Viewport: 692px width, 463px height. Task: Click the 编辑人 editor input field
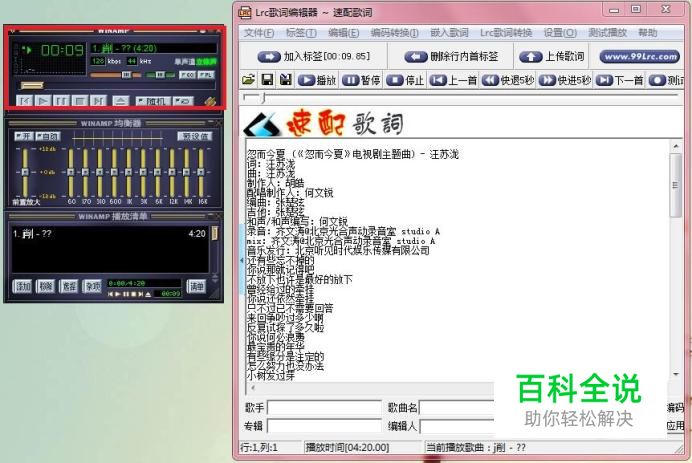456,426
